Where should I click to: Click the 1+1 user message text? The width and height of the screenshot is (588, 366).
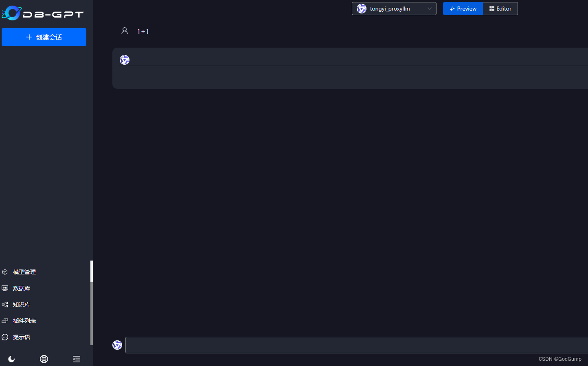143,31
